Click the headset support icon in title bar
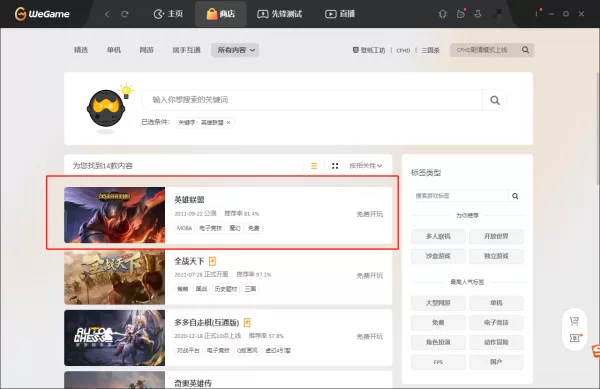 click(442, 14)
